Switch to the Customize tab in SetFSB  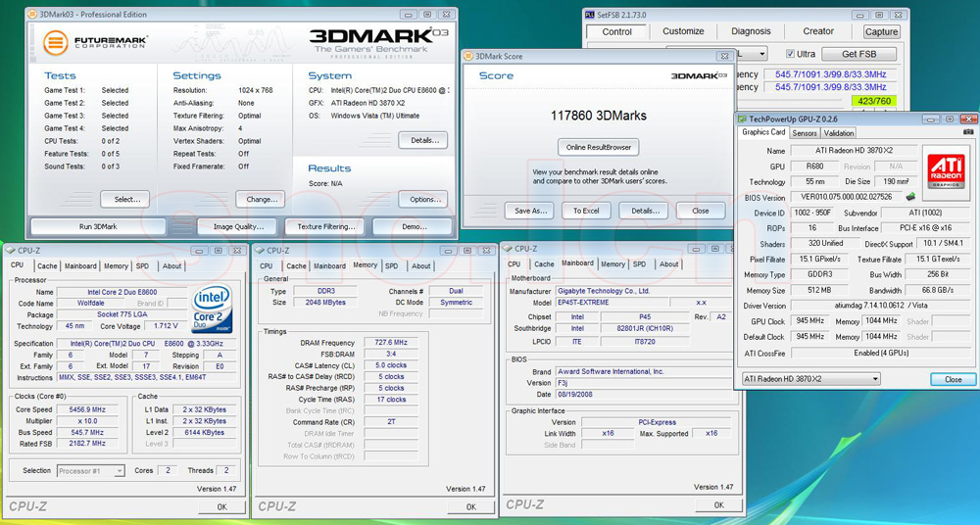[x=683, y=31]
